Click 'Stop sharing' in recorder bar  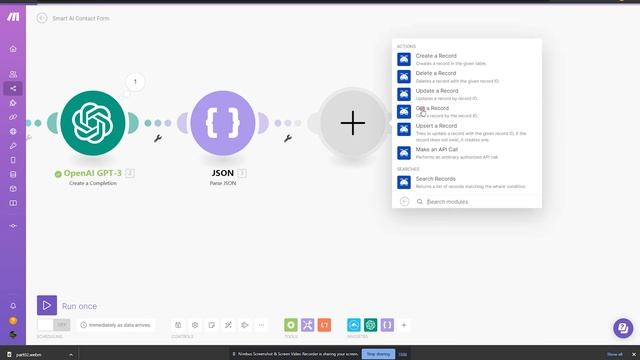tap(378, 354)
